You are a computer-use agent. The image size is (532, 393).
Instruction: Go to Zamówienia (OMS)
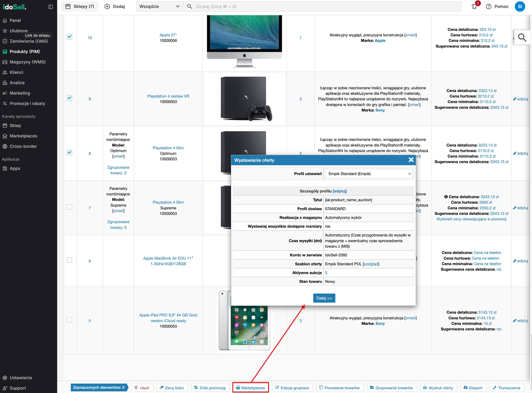(x=29, y=41)
